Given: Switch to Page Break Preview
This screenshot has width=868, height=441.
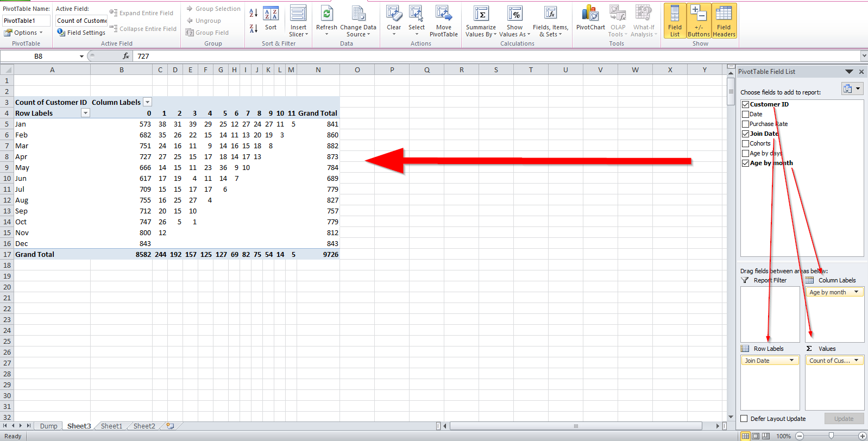Looking at the screenshot, I should pyautogui.click(x=765, y=436).
